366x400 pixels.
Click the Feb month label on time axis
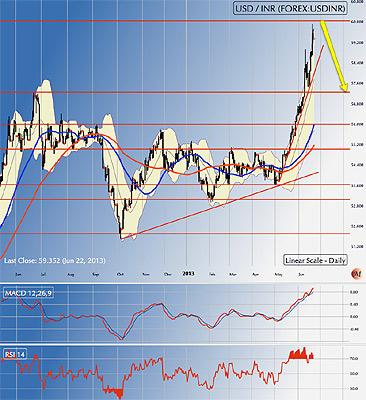212,274
